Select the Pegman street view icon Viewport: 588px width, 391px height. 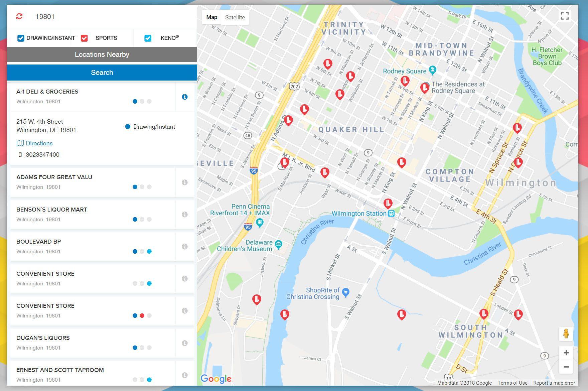pos(566,334)
